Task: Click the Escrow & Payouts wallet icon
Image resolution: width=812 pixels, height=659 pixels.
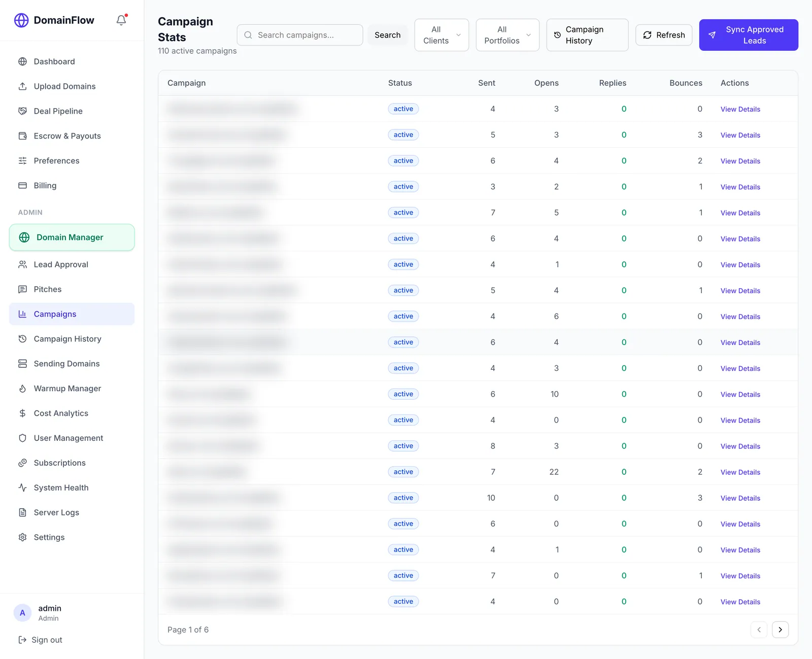Action: (22, 136)
